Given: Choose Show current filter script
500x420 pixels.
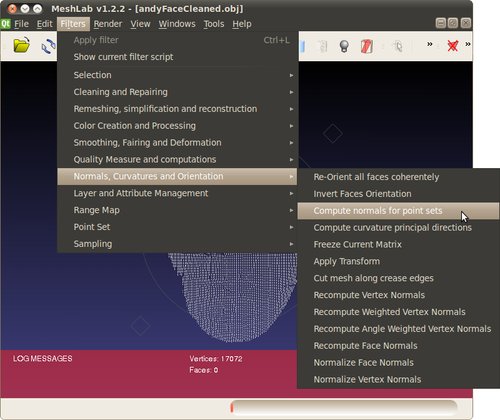Looking at the screenshot, I should pos(178,57).
